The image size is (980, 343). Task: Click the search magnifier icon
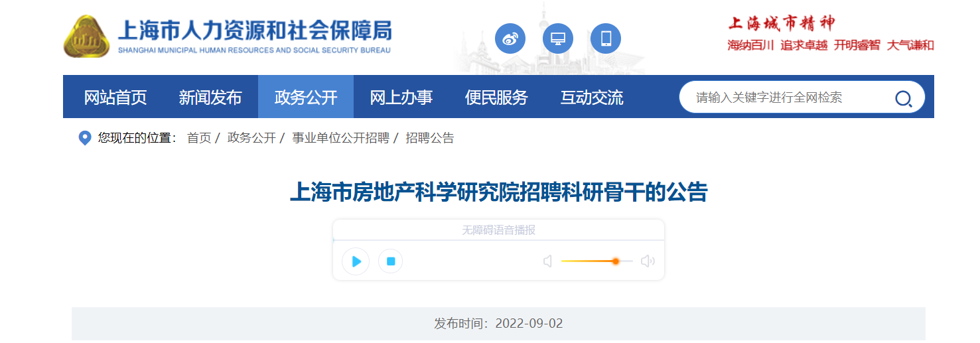click(903, 99)
